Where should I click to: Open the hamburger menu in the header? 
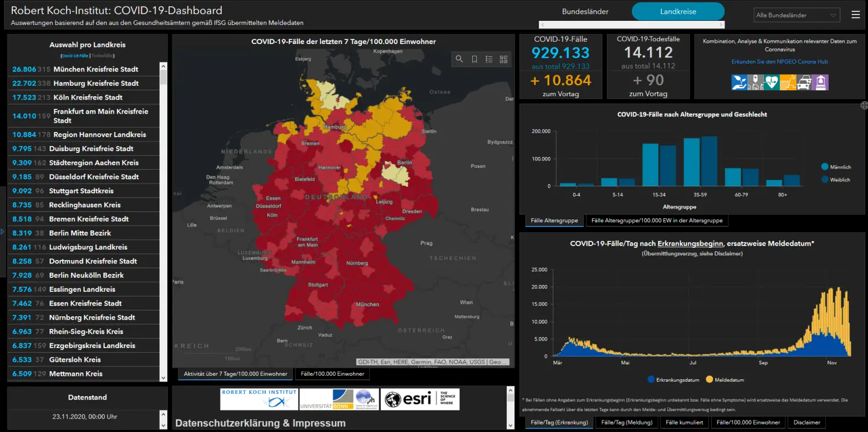[856, 15]
